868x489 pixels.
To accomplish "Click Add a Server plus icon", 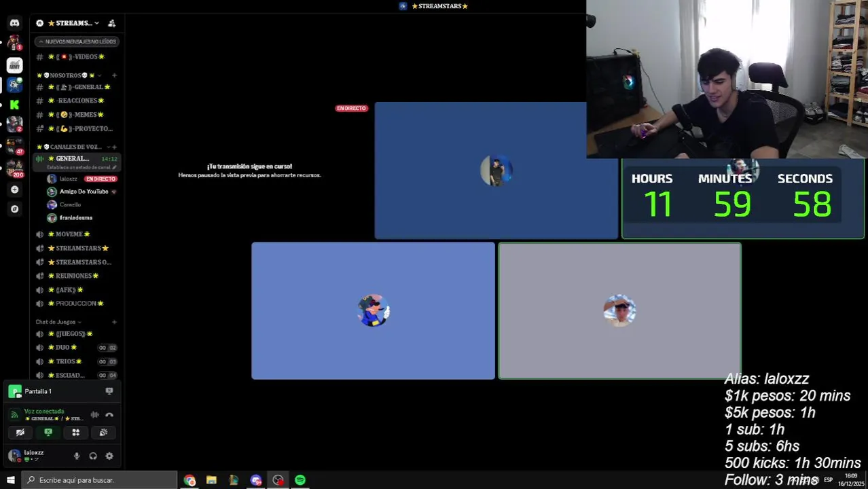I will point(14,189).
